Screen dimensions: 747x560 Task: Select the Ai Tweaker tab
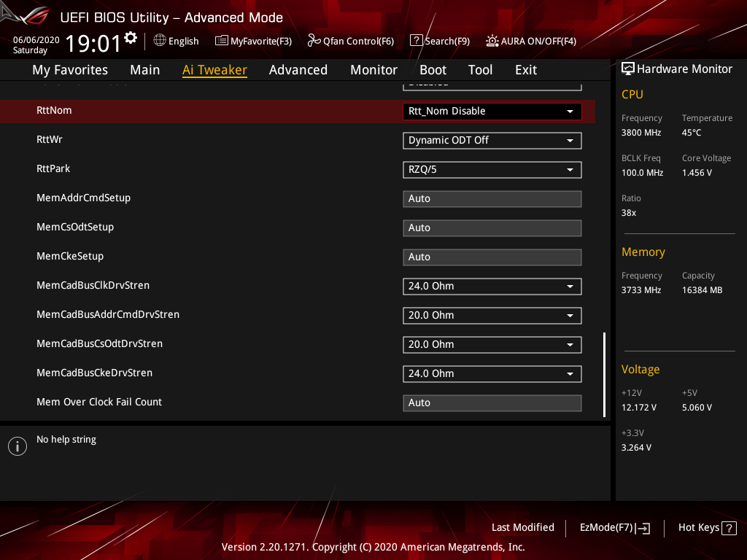(214, 70)
